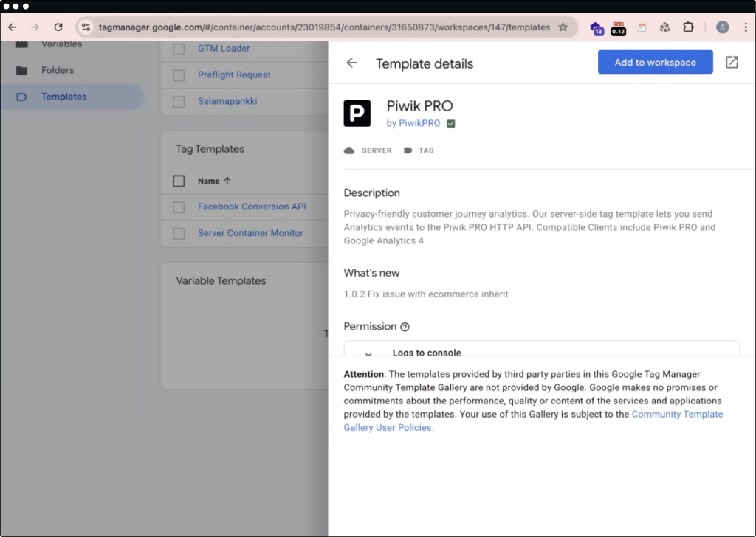Open template in new window icon
This screenshot has width=756, height=537.
[x=732, y=63]
